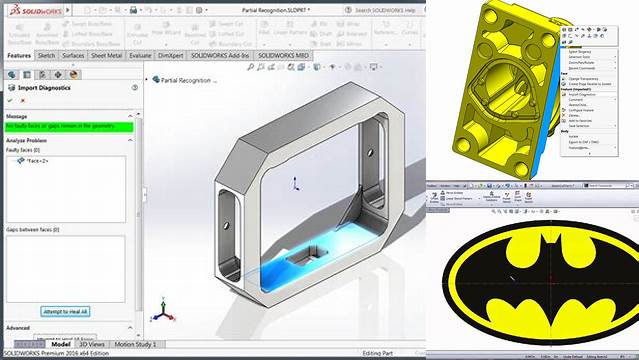Collapse the Message section chevron

[x=130, y=116]
